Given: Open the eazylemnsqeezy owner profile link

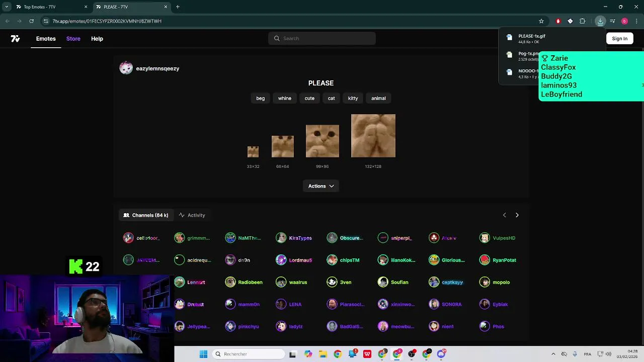Looking at the screenshot, I should click(x=157, y=68).
